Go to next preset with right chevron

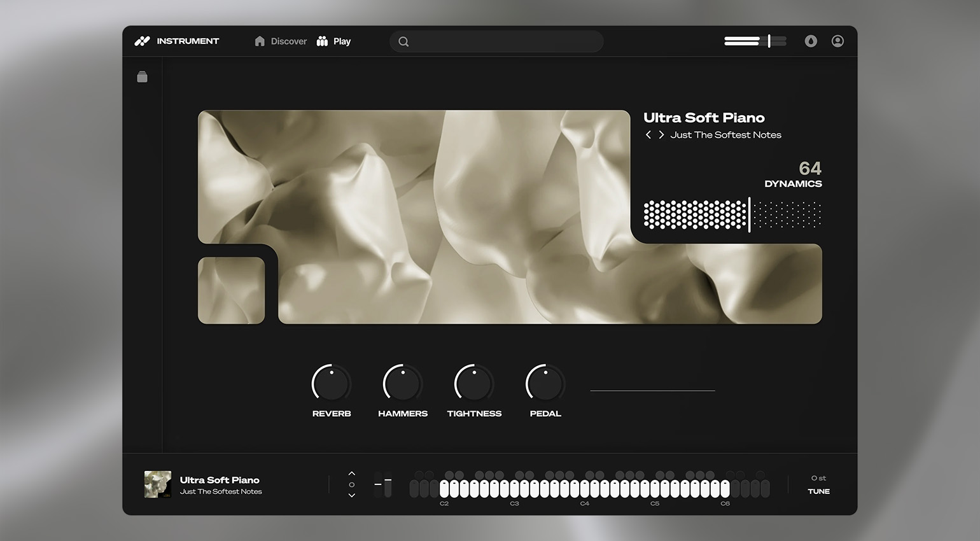[661, 135]
